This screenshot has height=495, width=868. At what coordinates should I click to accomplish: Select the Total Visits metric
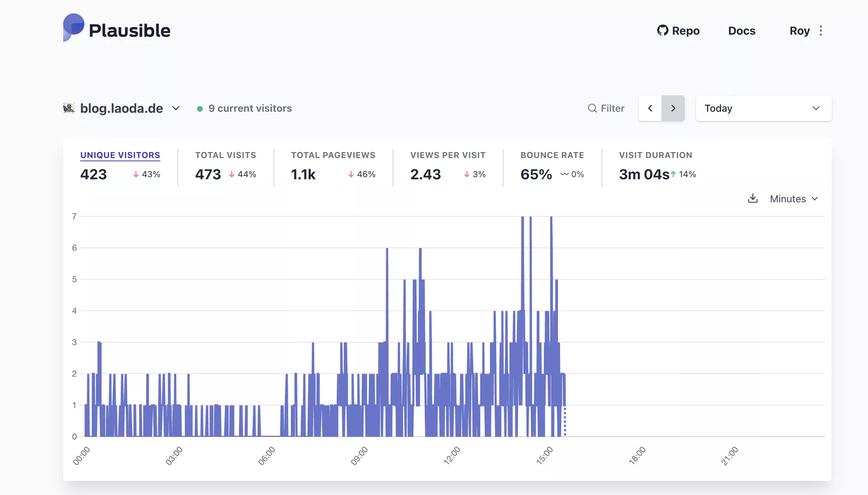pos(225,155)
